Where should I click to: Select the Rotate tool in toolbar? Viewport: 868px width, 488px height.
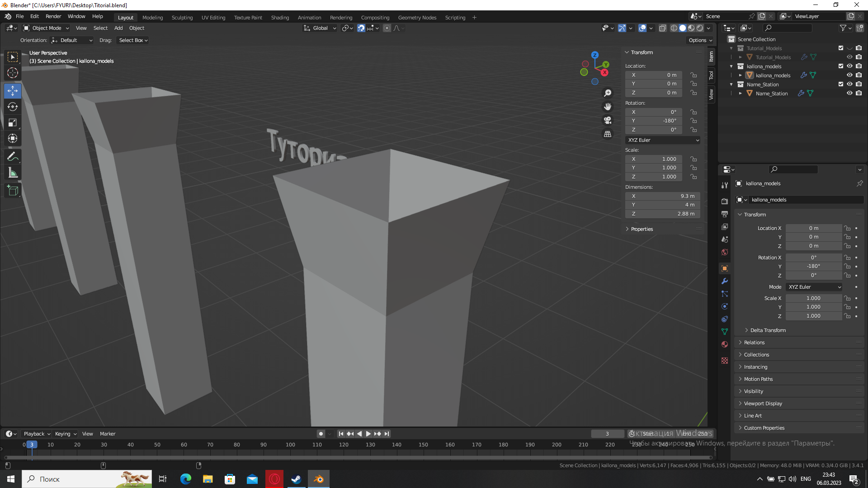pos(13,107)
